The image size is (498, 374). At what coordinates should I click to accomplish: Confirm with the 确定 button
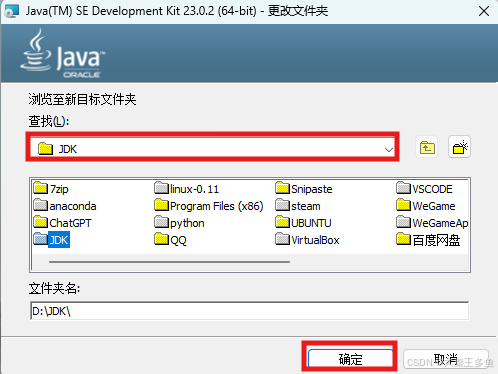350,359
